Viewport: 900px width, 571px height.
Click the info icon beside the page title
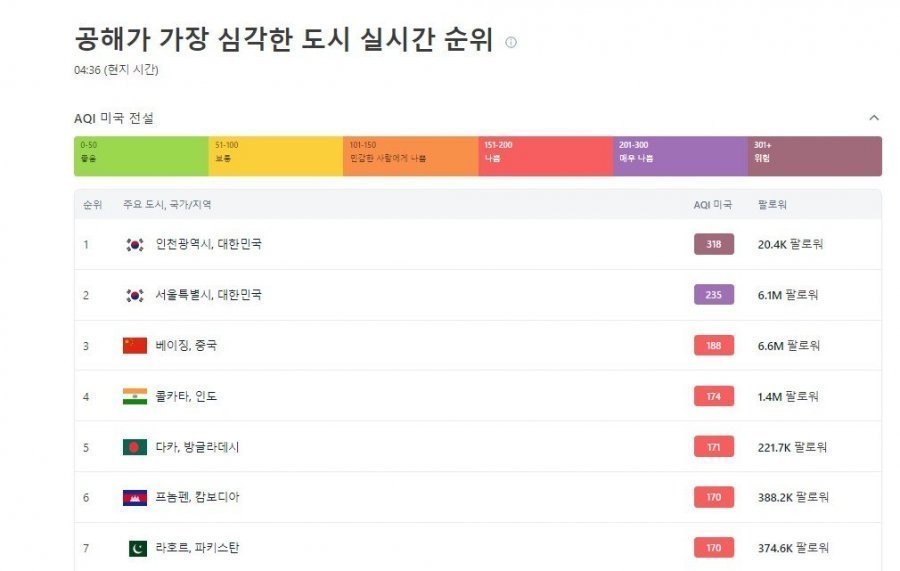pyautogui.click(x=511, y=42)
